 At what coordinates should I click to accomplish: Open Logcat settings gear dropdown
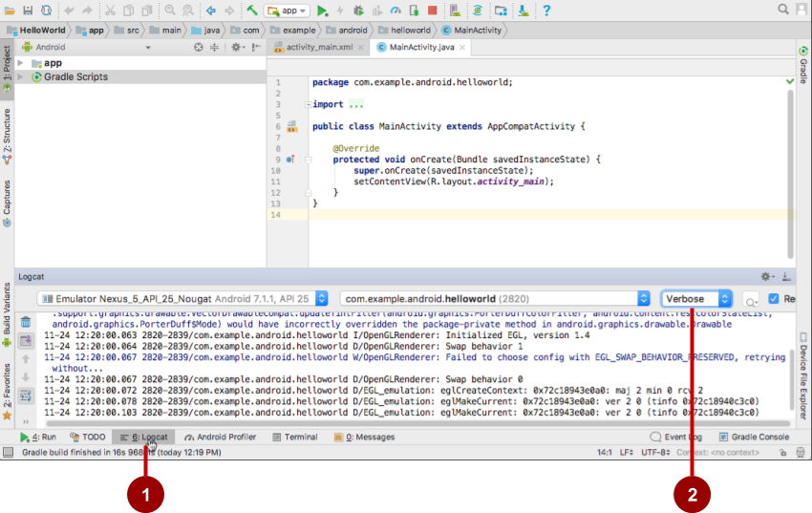point(767,277)
